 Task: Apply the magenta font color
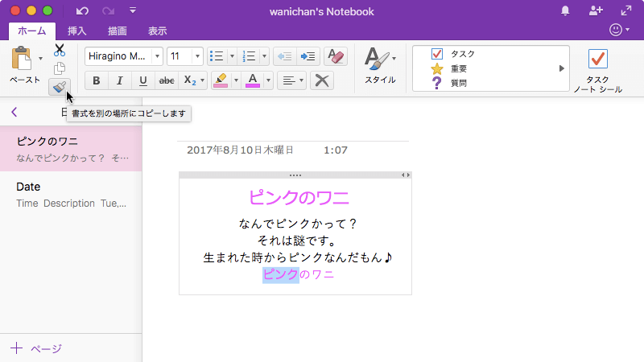253,80
